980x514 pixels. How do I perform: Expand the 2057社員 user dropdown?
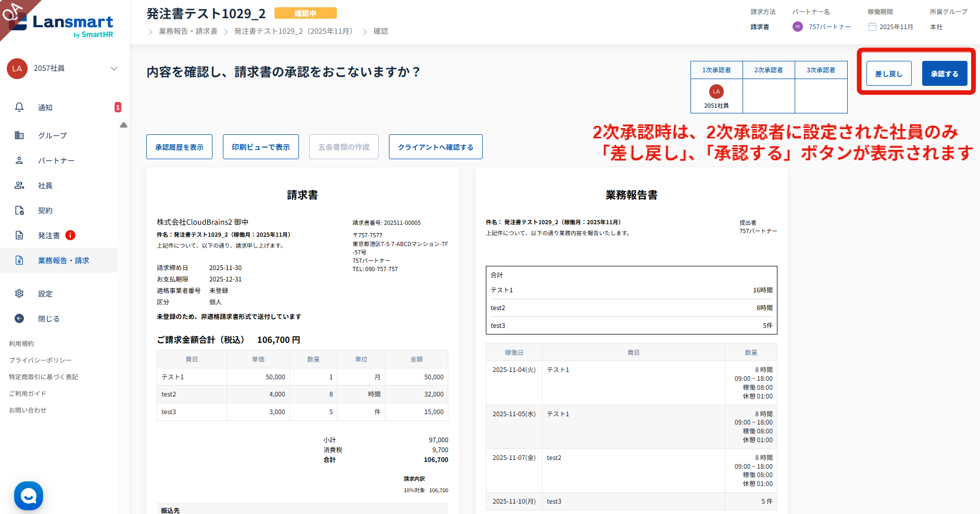click(114, 69)
